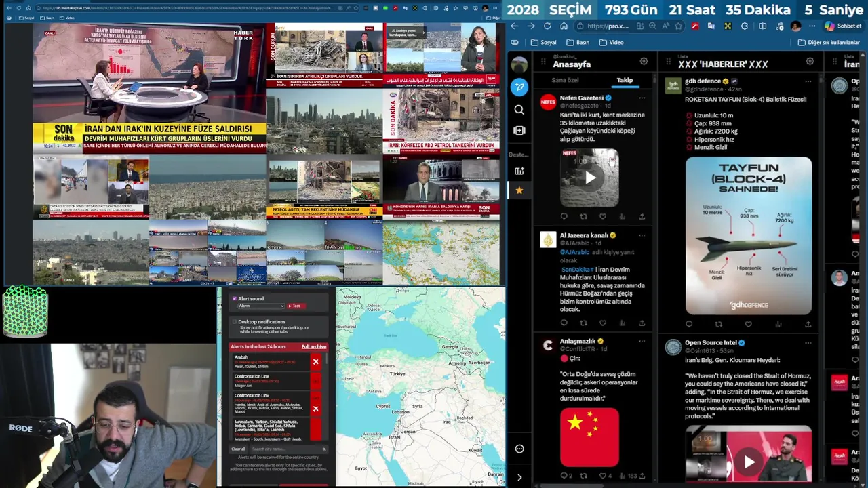Open HABERLER column settings gear
The height and width of the screenshot is (488, 868).
pos(810,62)
